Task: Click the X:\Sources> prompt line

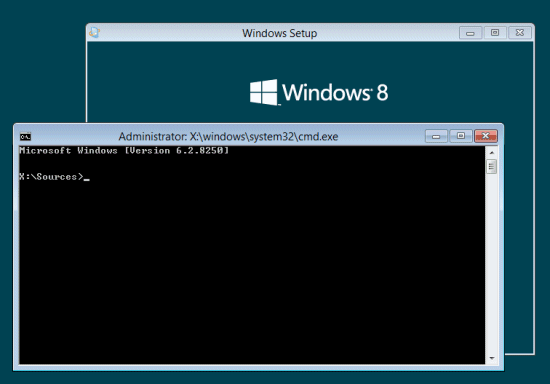Action: click(x=54, y=177)
